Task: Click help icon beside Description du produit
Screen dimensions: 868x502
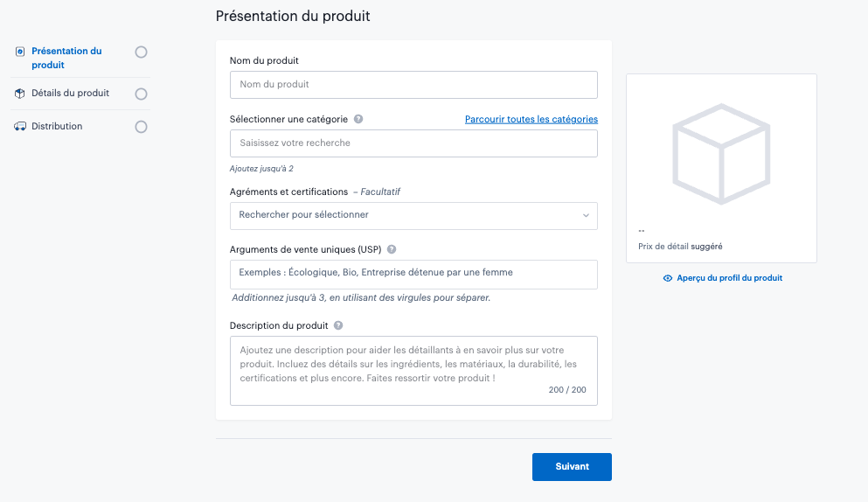Action: point(338,326)
